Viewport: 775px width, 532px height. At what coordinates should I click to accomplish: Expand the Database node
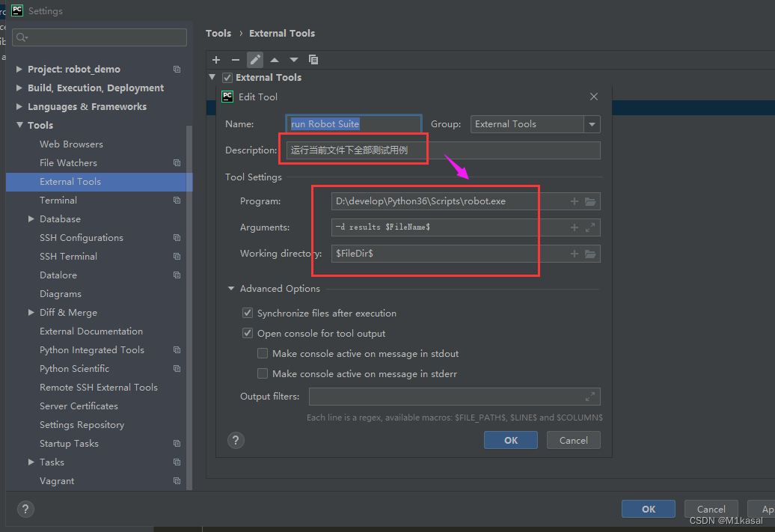[x=31, y=219]
